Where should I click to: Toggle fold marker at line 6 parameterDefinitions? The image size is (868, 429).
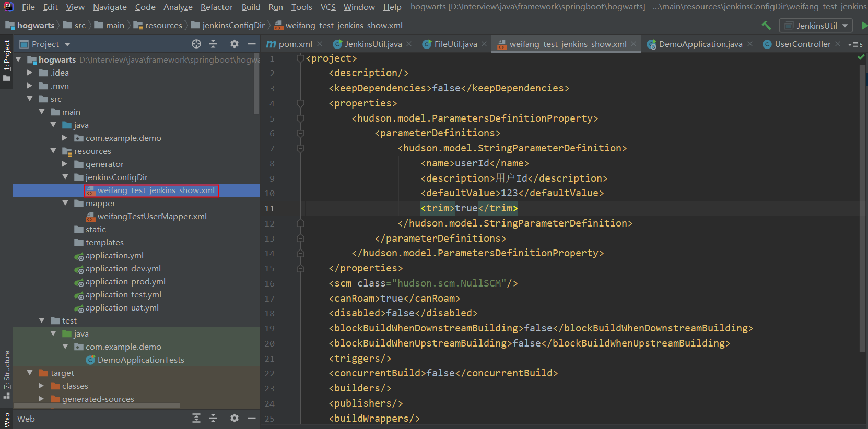[x=300, y=134]
